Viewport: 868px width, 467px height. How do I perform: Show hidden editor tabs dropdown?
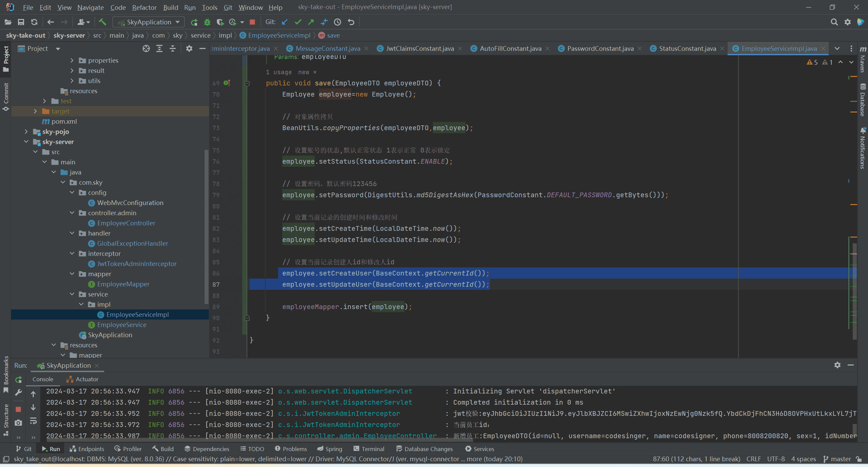coord(837,49)
